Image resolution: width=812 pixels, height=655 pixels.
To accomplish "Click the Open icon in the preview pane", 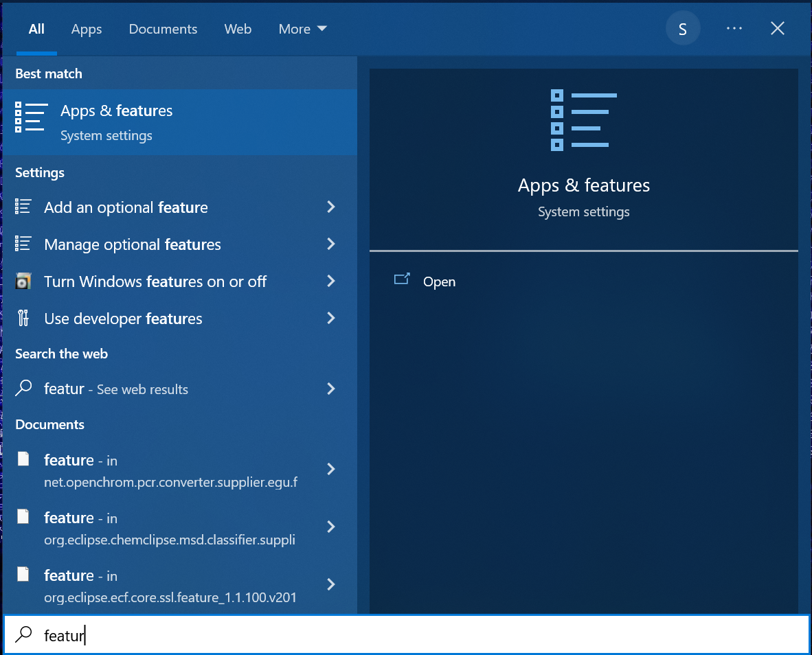I will click(x=402, y=279).
